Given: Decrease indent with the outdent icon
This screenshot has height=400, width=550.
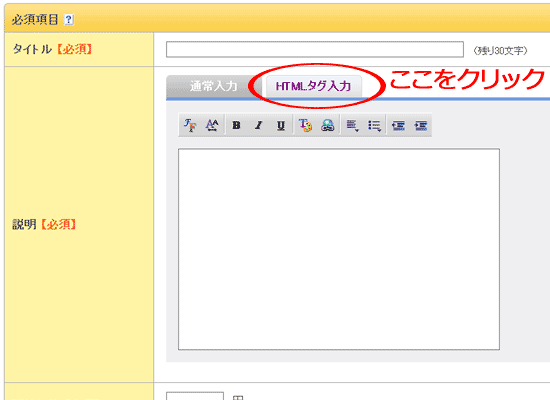Looking at the screenshot, I should 398,125.
